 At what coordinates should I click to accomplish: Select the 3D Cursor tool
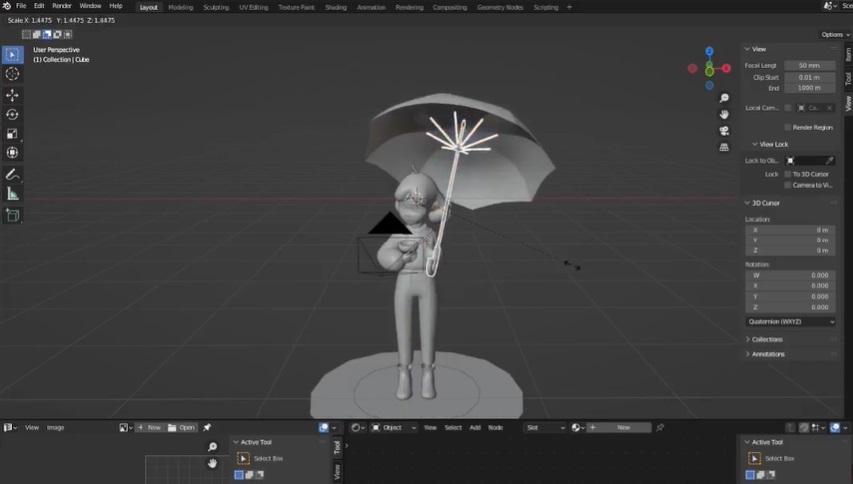(x=13, y=74)
